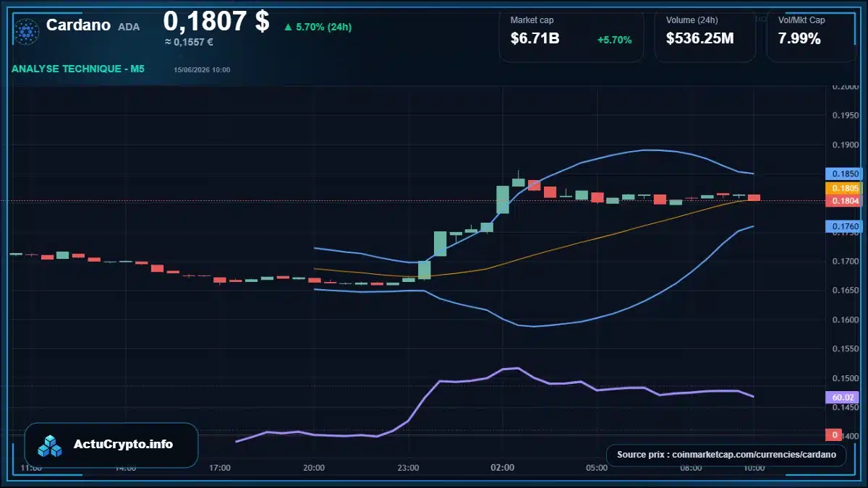
Task: Click the Market cap card
Action: pos(571,35)
